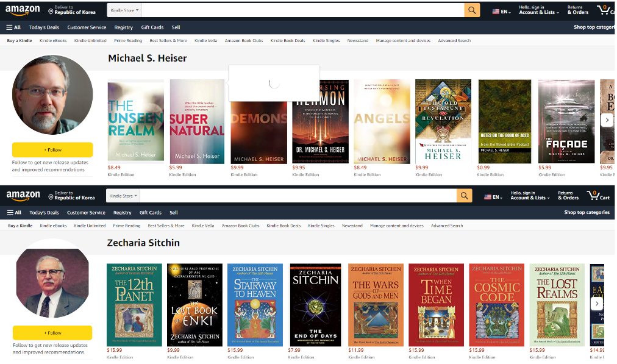Click the Amazon logo in the lower page
This screenshot has height=364, width=617.
23,196
